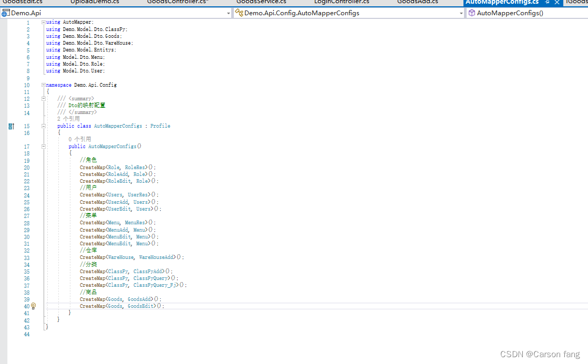Click the Demo.Api project icon
This screenshot has width=588, height=364.
tap(5, 13)
